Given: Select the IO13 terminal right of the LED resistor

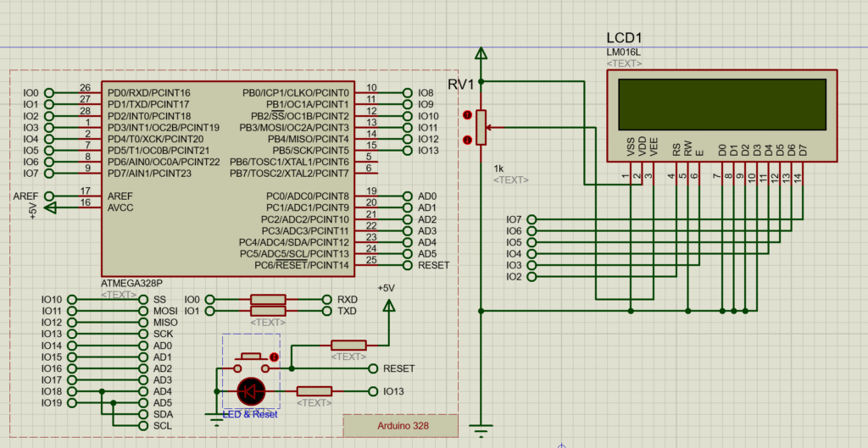Looking at the screenshot, I should [x=373, y=391].
